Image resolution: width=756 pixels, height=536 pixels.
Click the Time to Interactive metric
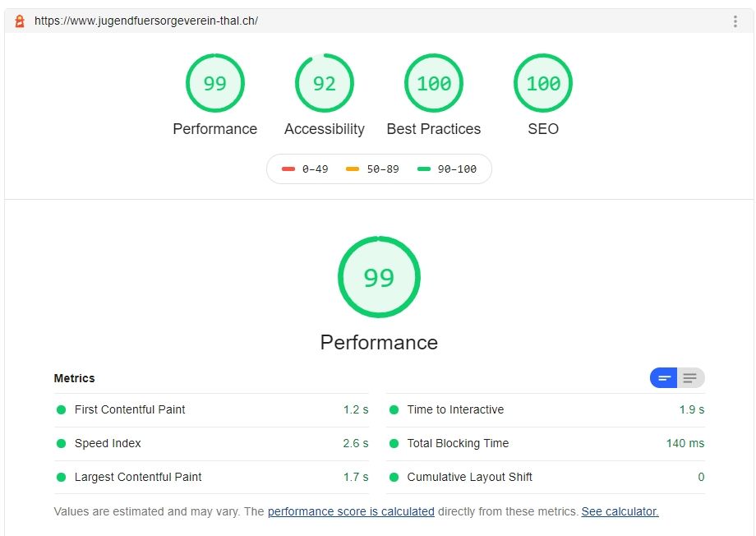click(455, 409)
